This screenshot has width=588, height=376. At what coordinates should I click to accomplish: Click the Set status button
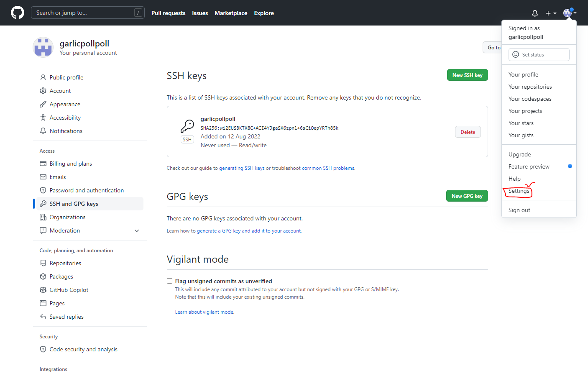click(539, 54)
